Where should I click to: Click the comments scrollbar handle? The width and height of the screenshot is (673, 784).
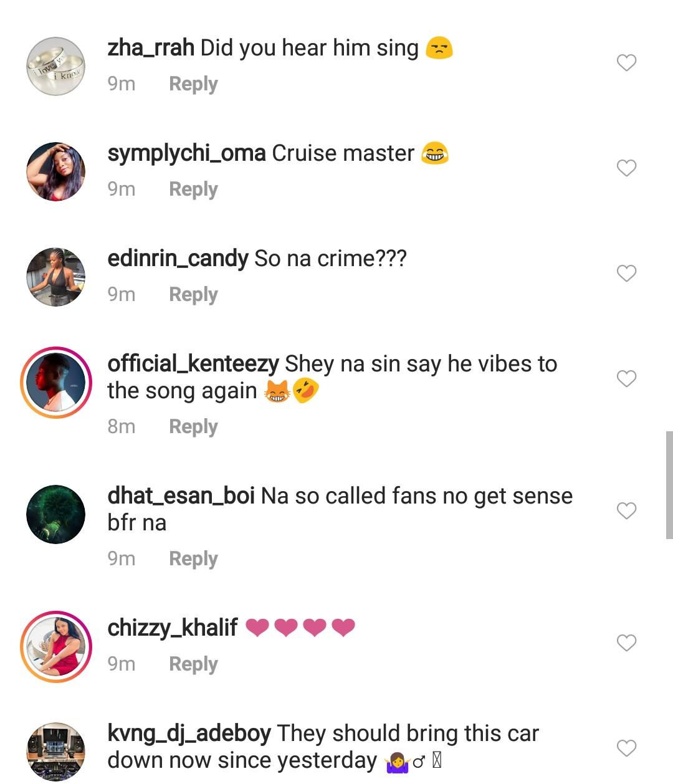click(669, 484)
